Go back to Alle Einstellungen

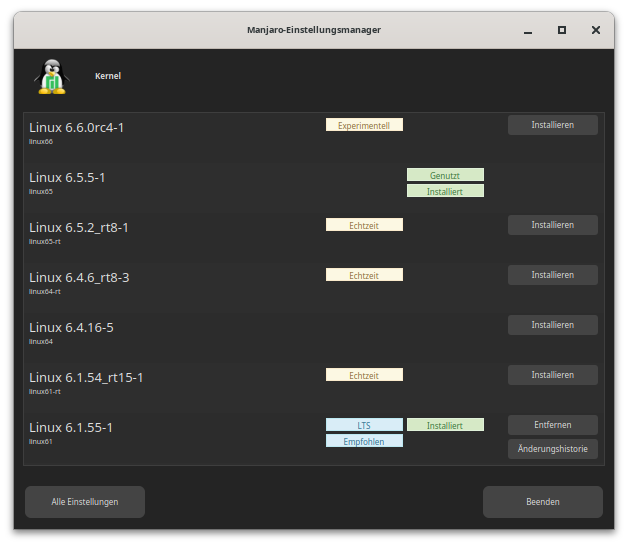85,502
